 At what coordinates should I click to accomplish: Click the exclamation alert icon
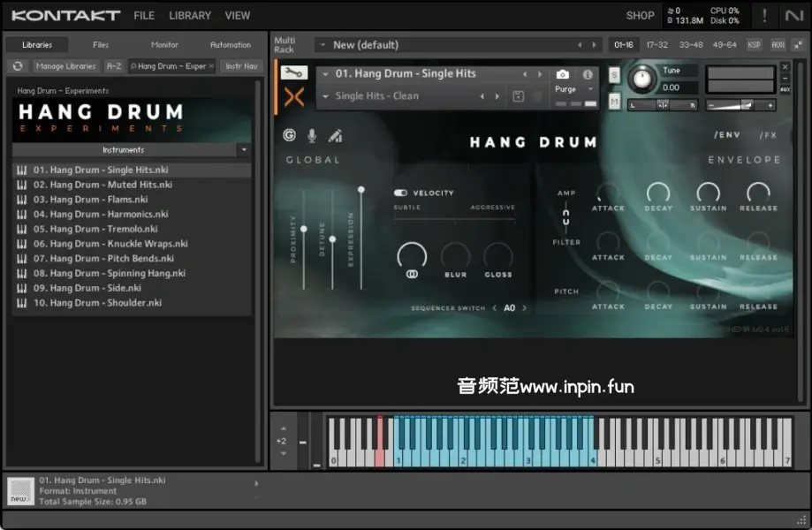pos(764,15)
